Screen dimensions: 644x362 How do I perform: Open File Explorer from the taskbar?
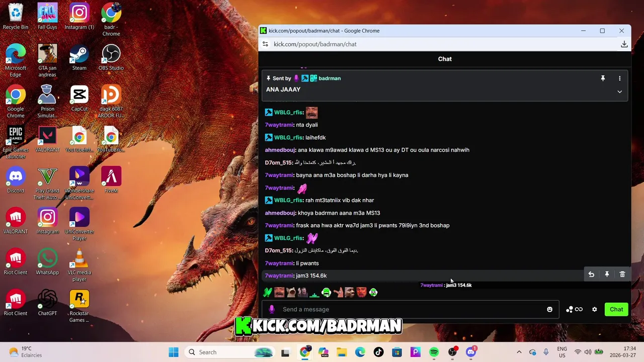click(x=342, y=352)
